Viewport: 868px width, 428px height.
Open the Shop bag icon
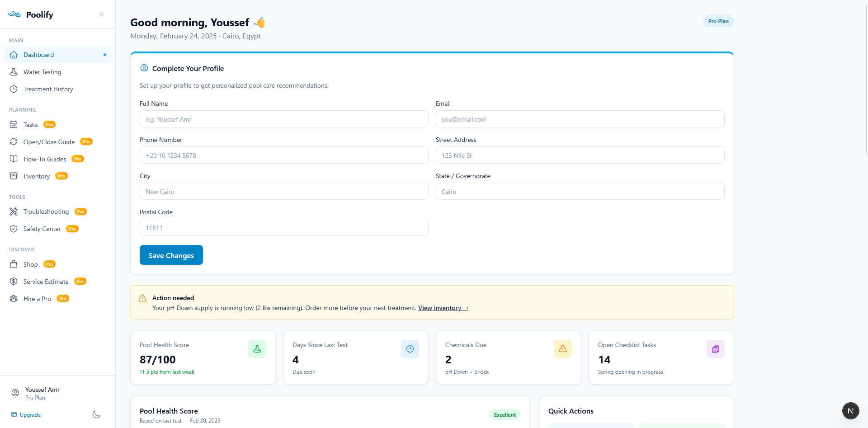(14, 264)
